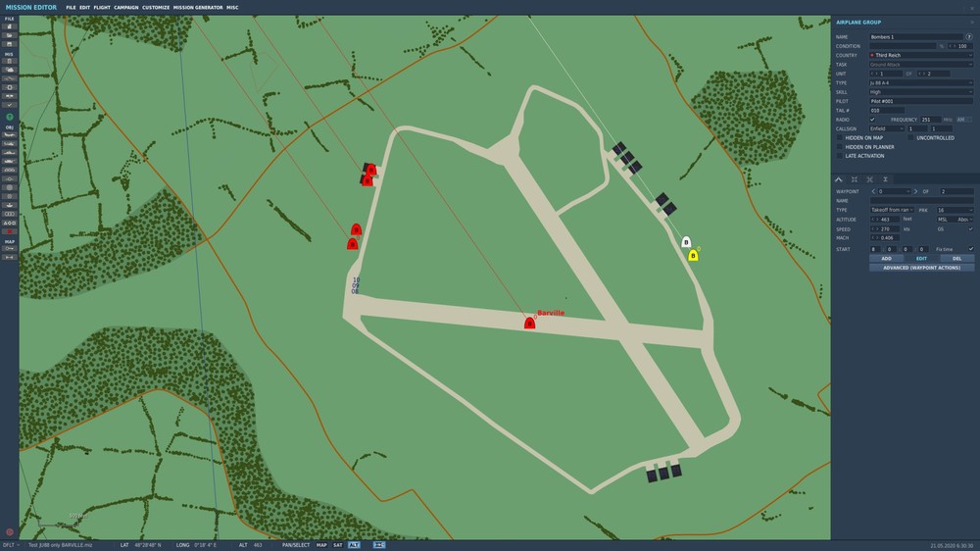Click the condition value stepper arrows
The image size is (980, 551).
coord(952,46)
